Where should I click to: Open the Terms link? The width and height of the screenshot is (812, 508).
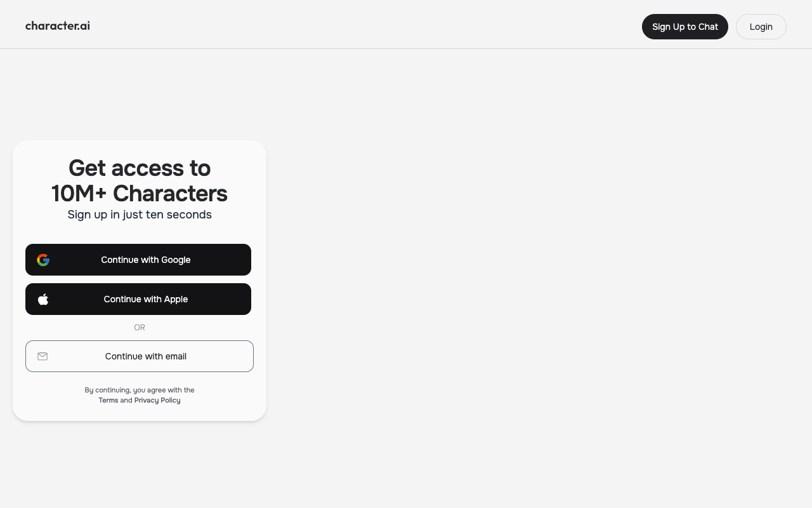pyautogui.click(x=108, y=400)
